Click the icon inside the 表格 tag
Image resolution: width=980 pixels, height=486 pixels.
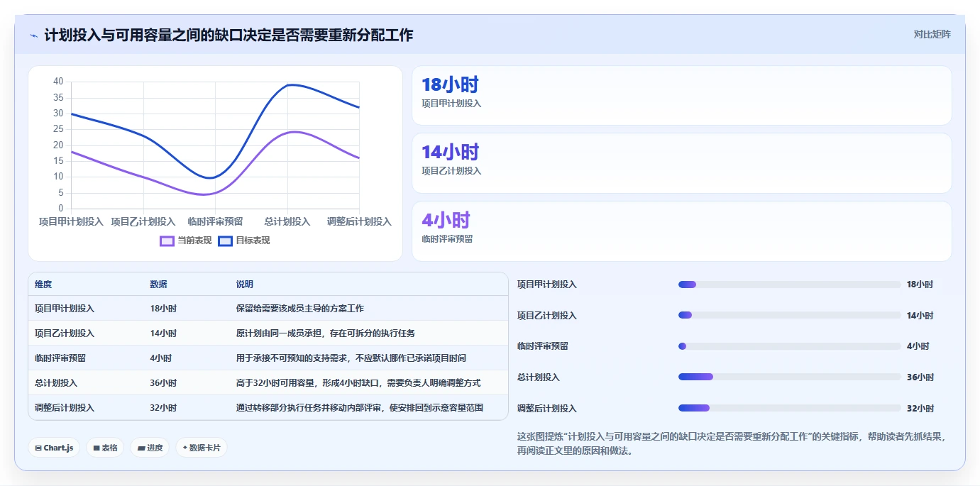(x=97, y=448)
